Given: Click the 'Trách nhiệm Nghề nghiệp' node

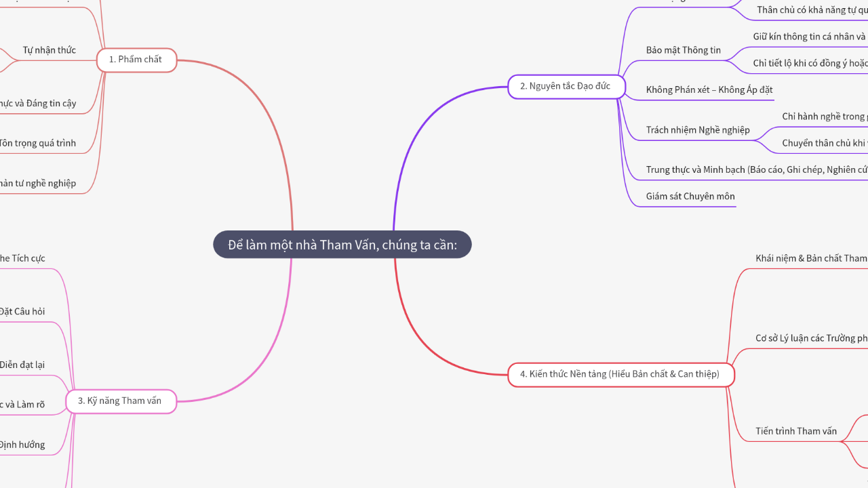Looking at the screenshot, I should click(x=697, y=129).
